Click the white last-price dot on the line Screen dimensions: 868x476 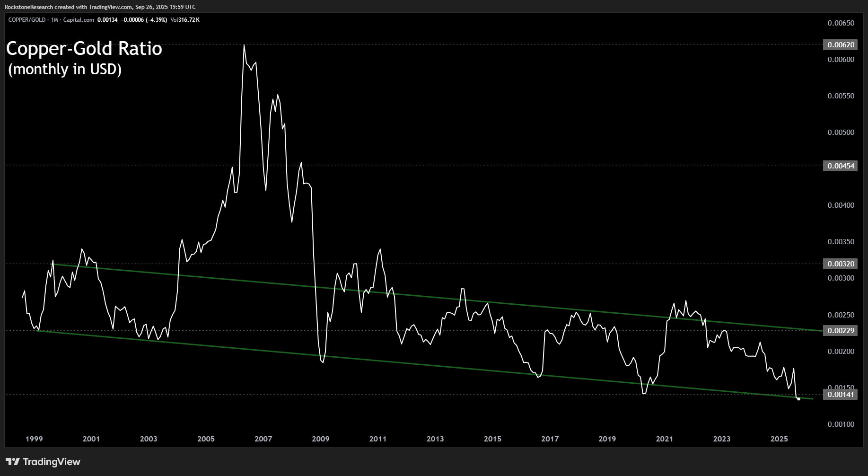tap(798, 399)
